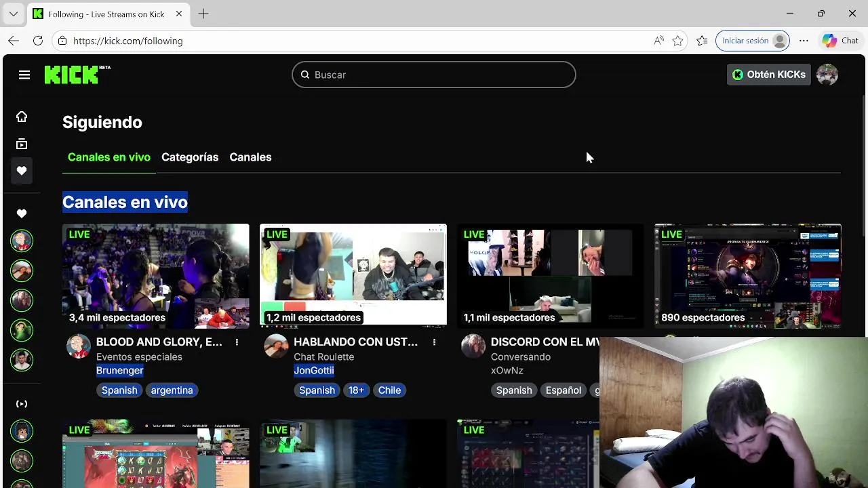The image size is (868, 488).
Task: Select third followed channel avatar in sidebar
Action: click(22, 300)
